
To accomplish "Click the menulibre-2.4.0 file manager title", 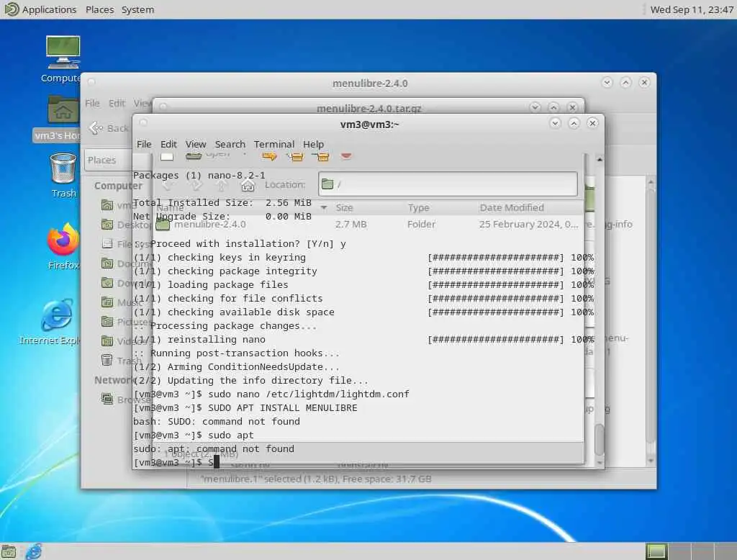I will click(x=370, y=83).
